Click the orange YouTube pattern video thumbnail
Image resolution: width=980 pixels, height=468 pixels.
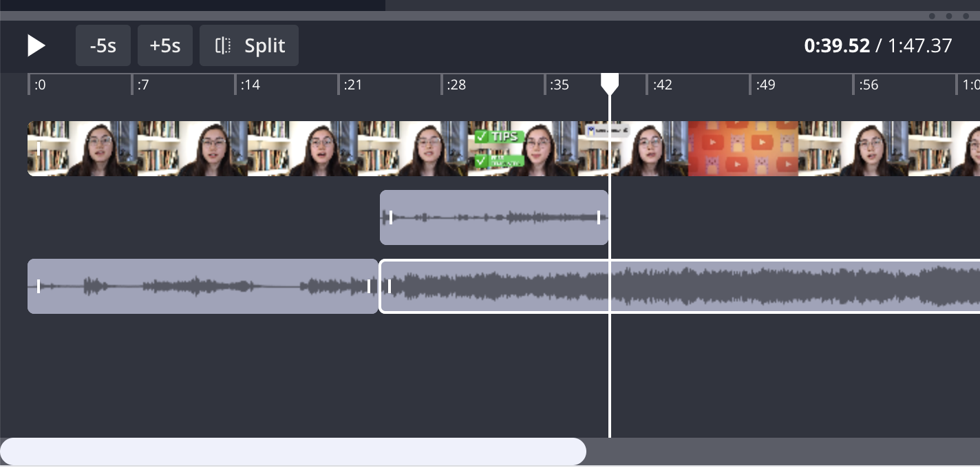pos(743,149)
